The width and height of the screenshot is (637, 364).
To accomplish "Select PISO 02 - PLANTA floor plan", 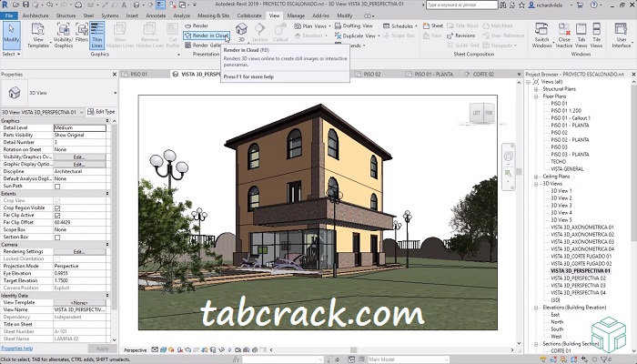I will [570, 140].
